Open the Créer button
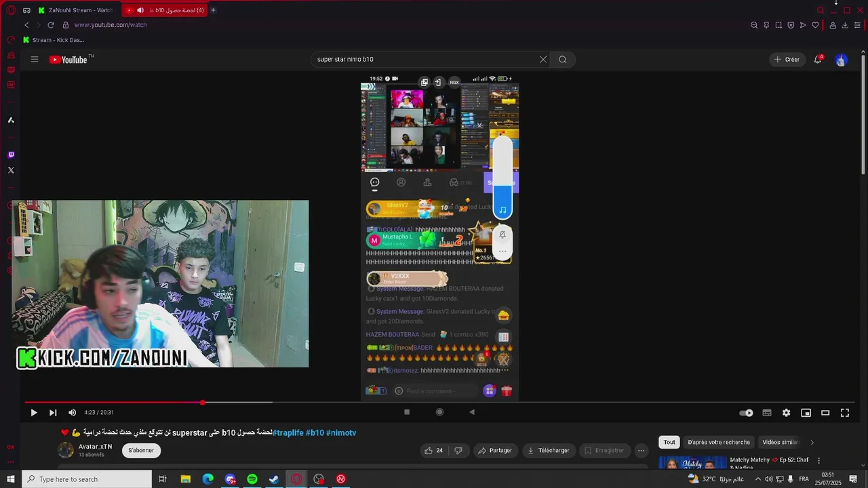 [787, 60]
